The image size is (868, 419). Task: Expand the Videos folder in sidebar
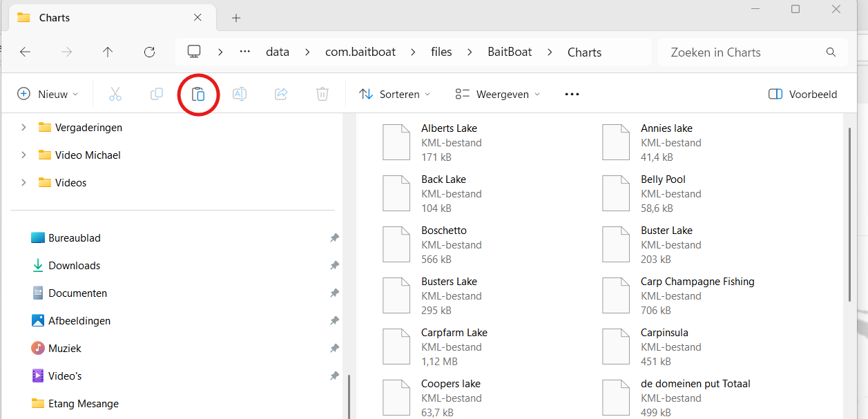(23, 183)
